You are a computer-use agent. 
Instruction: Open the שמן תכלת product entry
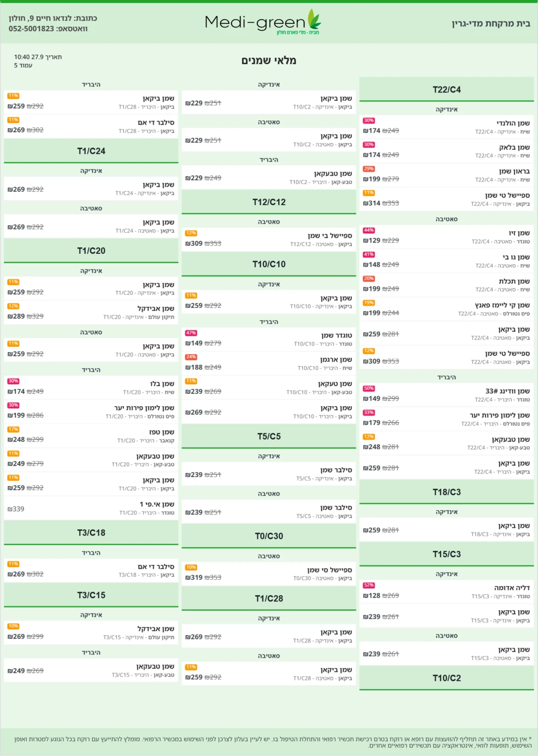click(447, 285)
